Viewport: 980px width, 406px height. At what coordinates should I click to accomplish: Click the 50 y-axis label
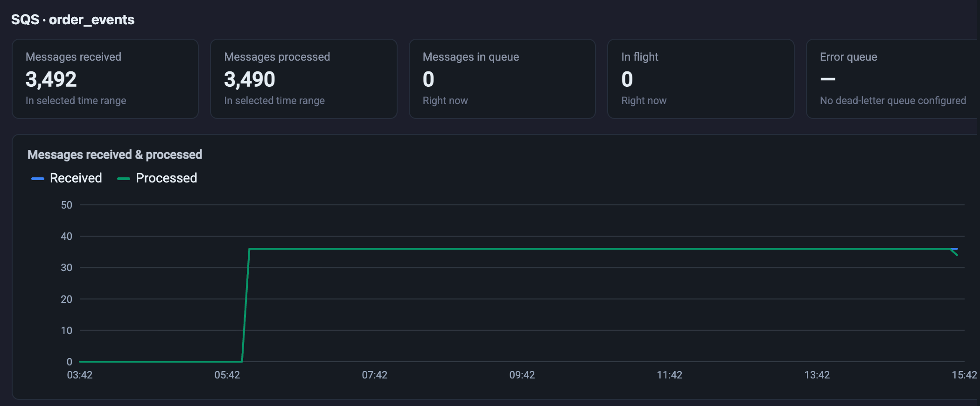click(67, 205)
